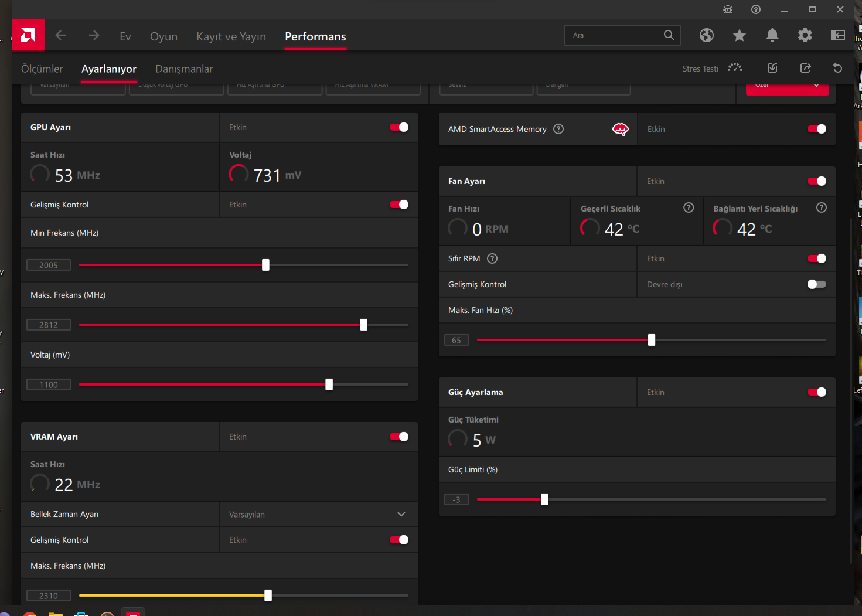
Task: Open settings with the gear icon
Action: point(805,35)
